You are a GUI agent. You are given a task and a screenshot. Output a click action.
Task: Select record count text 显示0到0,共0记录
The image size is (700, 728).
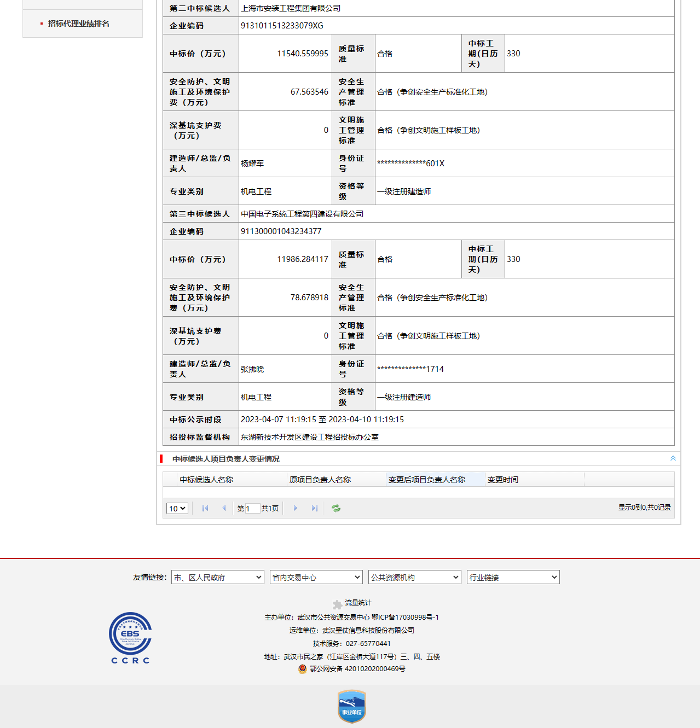click(645, 508)
